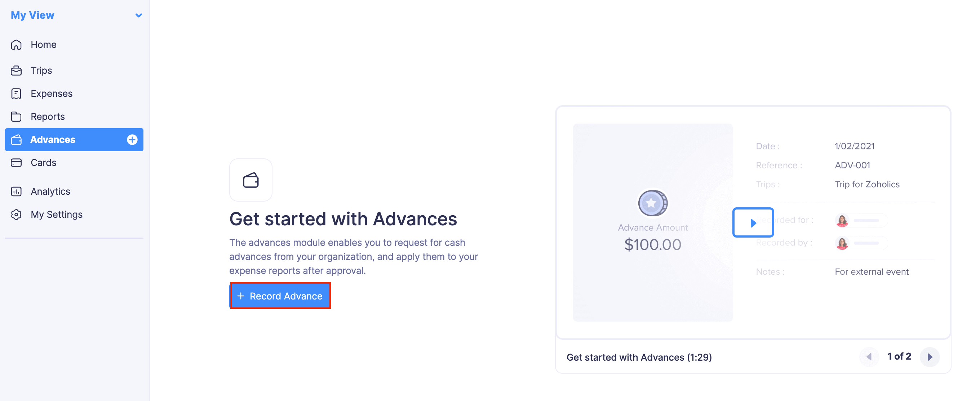This screenshot has height=401, width=980.
Task: Open Get started with Advances video link
Action: (x=639, y=357)
